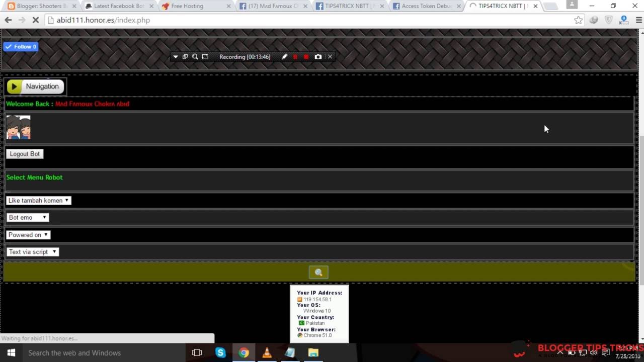Pause the screen recording
This screenshot has width=644, height=362.
click(295, 57)
